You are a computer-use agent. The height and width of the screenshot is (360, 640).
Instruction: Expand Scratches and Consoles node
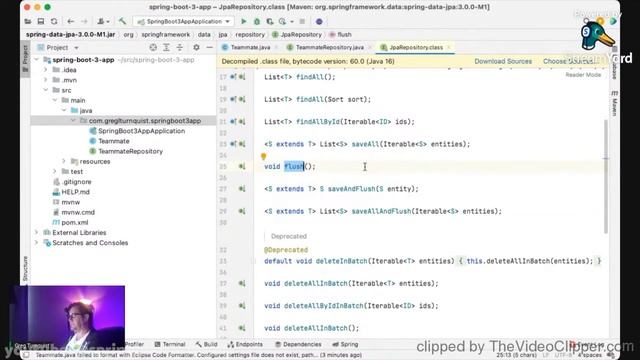(37, 243)
